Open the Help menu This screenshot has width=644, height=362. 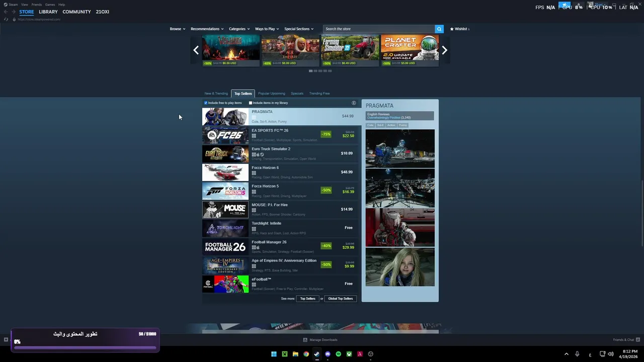coord(61,5)
